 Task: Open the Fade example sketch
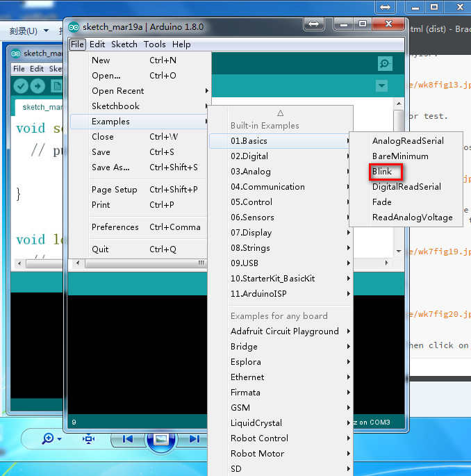[406, 202]
